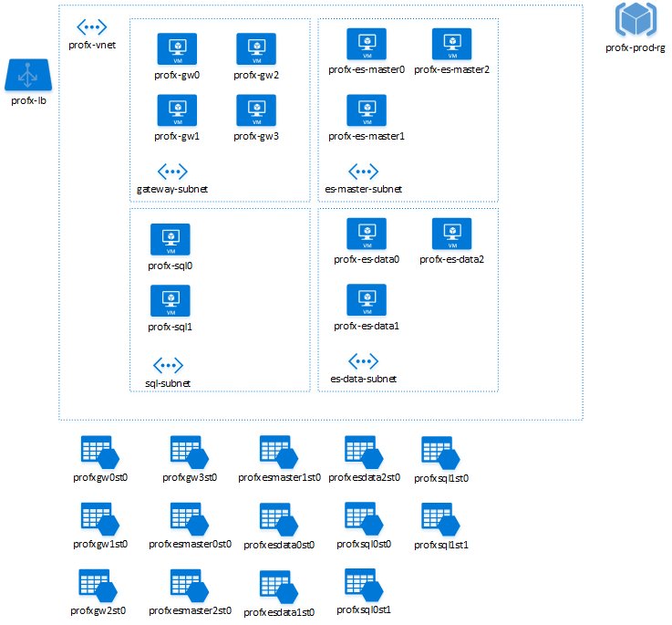Viewport: 672px width, 625px height.
Task: Select the profx-vnet virtual network icon
Action: (x=92, y=27)
